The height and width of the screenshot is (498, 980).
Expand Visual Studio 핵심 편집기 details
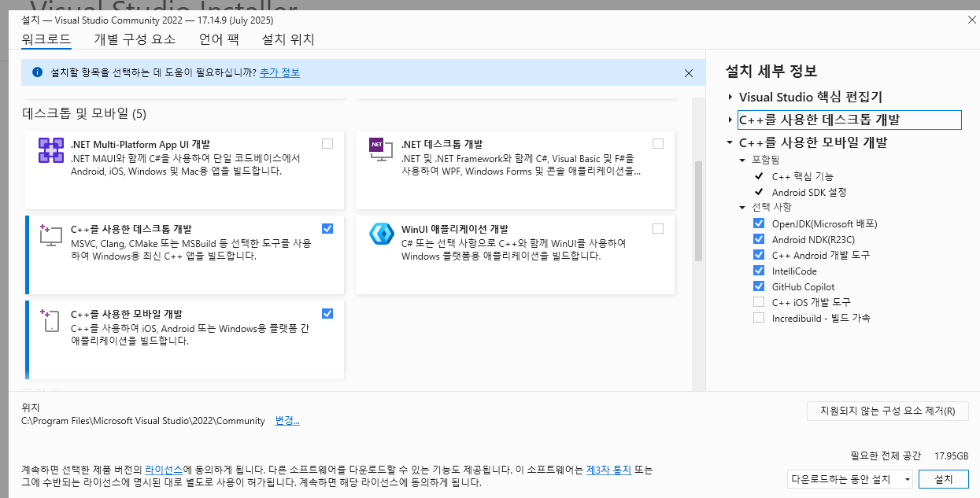730,98
